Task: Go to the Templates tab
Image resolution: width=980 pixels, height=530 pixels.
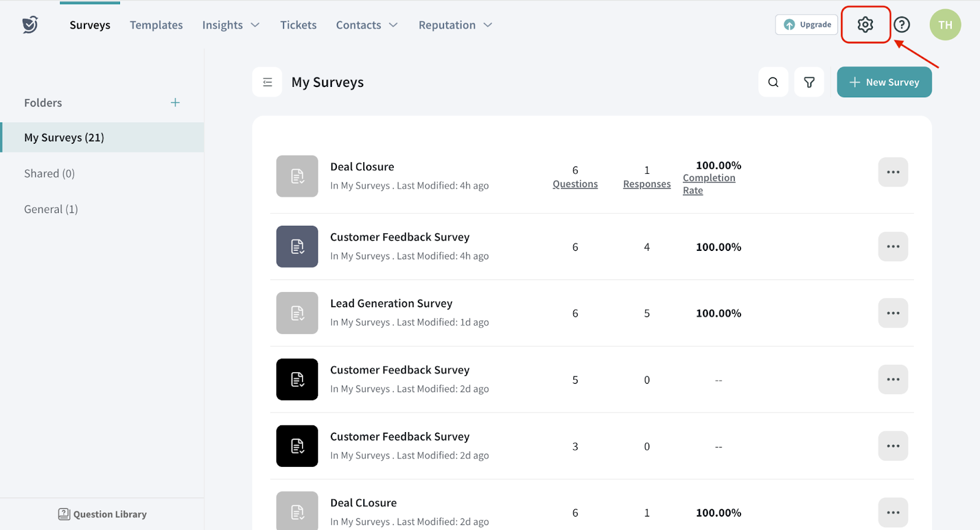Action: 156,25
